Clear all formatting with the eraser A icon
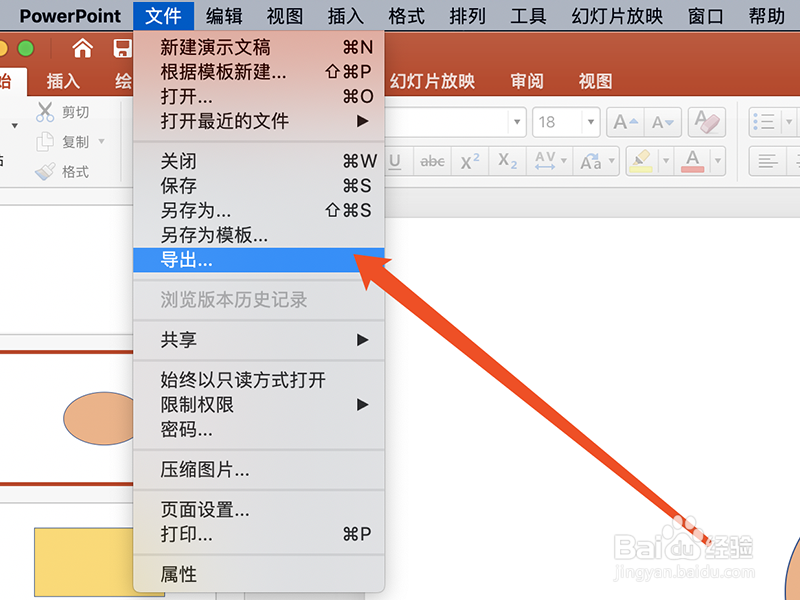Screen dimensions: 800x600 (707, 122)
